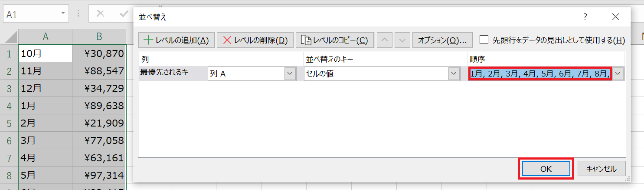Image resolution: width=644 pixels, height=190 pixels.
Task: Click the Cancel (キャンセル) button
Action: [x=601, y=169]
